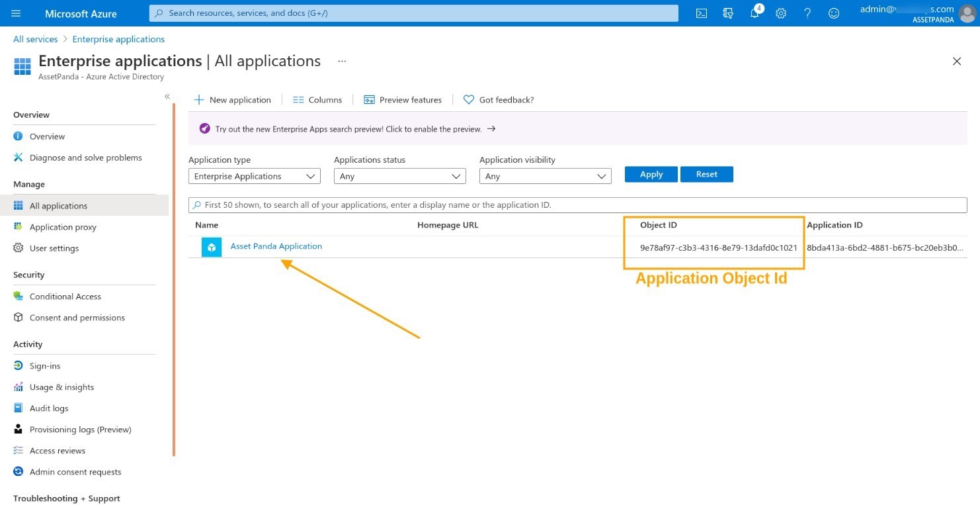This screenshot has height=505, width=980.
Task: Click All services breadcrumb
Action: (x=36, y=39)
